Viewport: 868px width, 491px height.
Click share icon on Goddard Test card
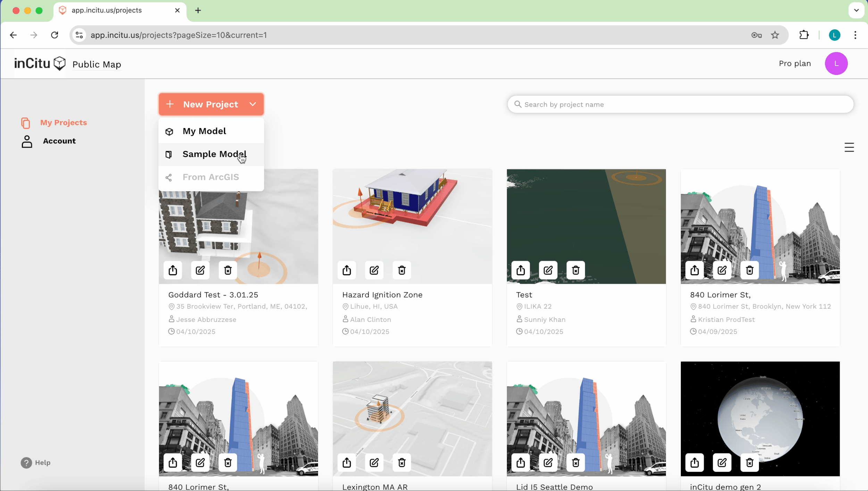(x=173, y=270)
